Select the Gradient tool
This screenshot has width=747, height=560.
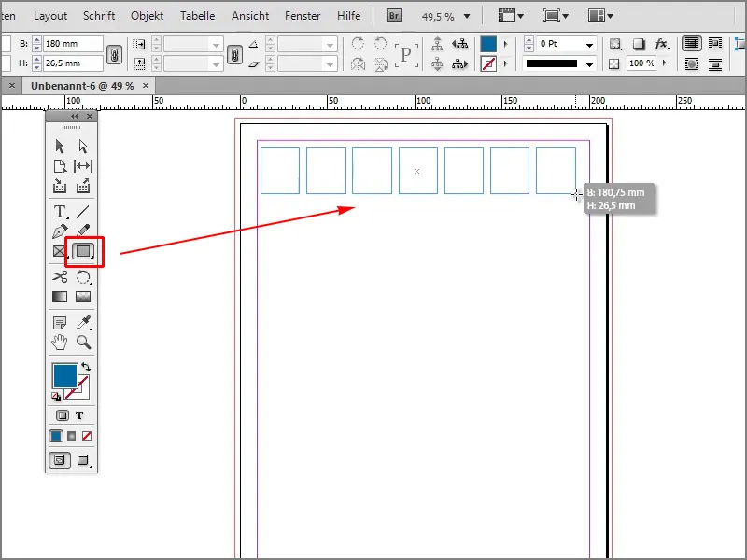click(x=58, y=296)
